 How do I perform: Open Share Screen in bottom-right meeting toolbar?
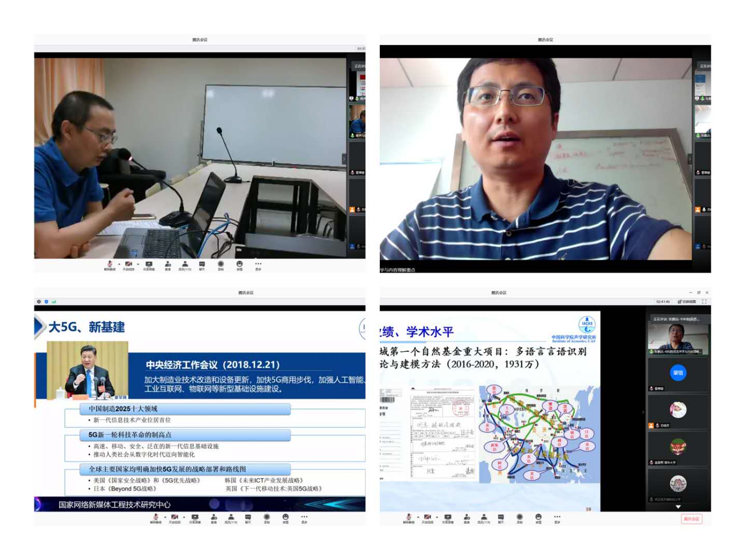pos(448,517)
